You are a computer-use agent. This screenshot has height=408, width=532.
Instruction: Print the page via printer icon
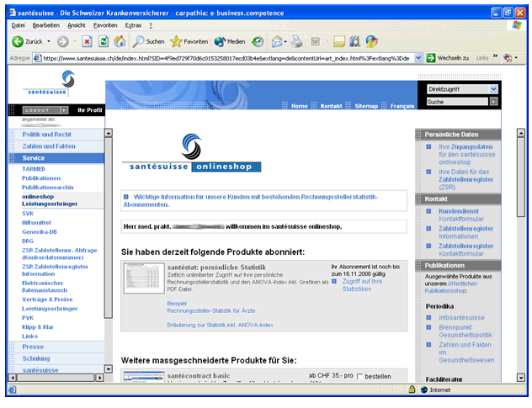point(297,41)
